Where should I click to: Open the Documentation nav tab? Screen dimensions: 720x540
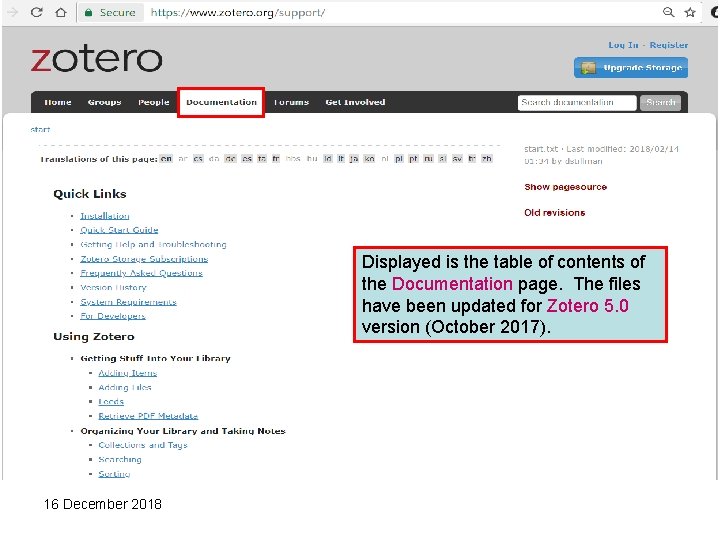click(221, 102)
